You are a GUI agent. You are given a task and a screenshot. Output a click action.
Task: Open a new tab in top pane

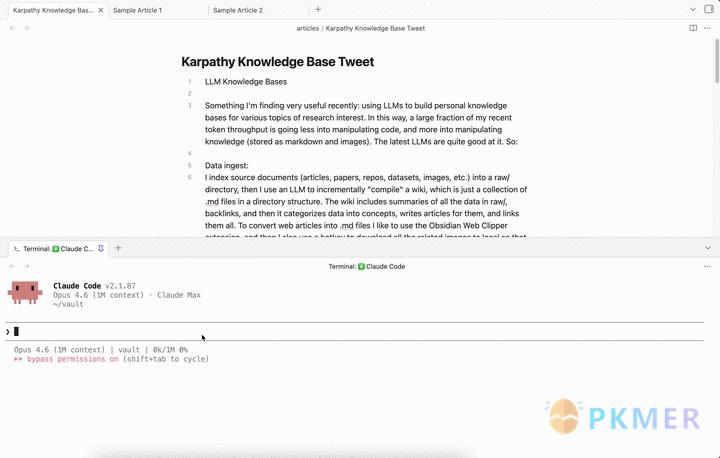[318, 10]
